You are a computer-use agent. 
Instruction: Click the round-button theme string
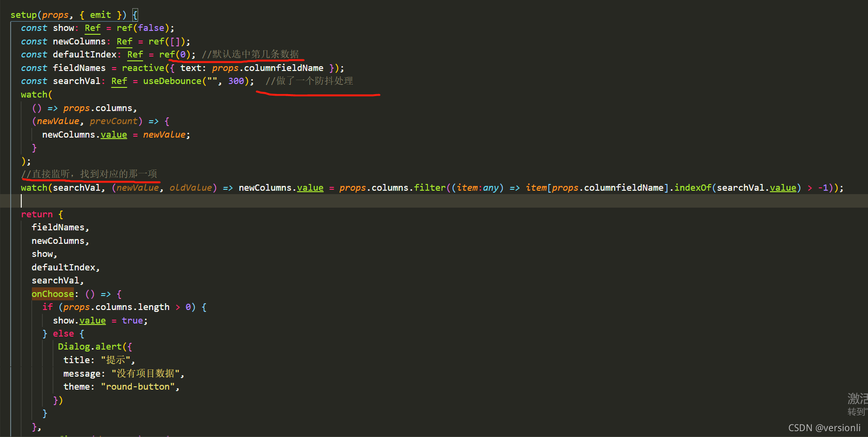pyautogui.click(x=138, y=386)
